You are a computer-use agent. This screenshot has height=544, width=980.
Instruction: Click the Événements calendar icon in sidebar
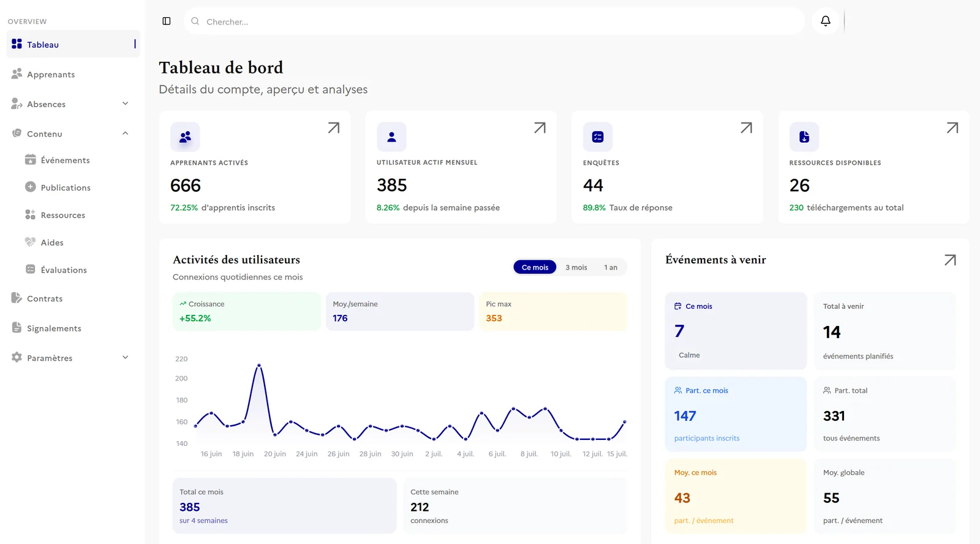pos(30,160)
